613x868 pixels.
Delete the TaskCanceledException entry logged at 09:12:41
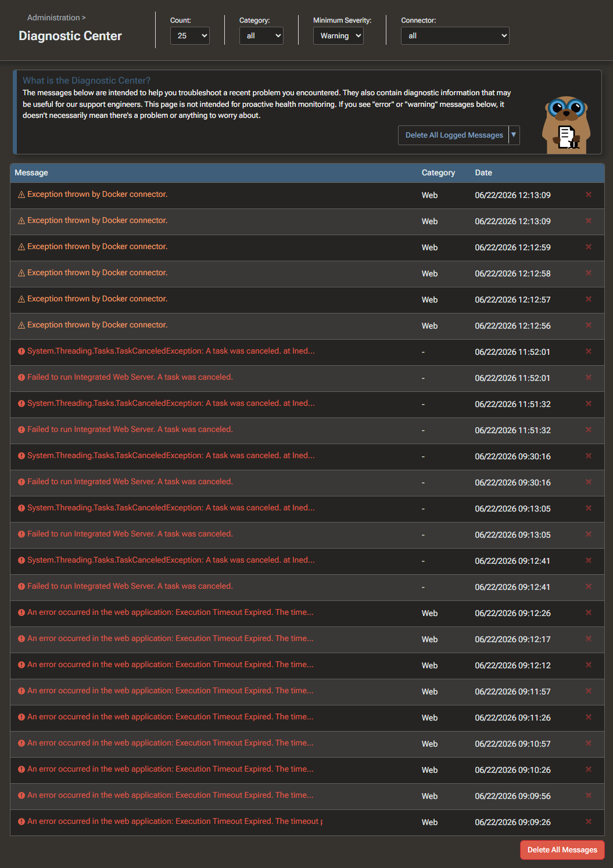coord(589,560)
